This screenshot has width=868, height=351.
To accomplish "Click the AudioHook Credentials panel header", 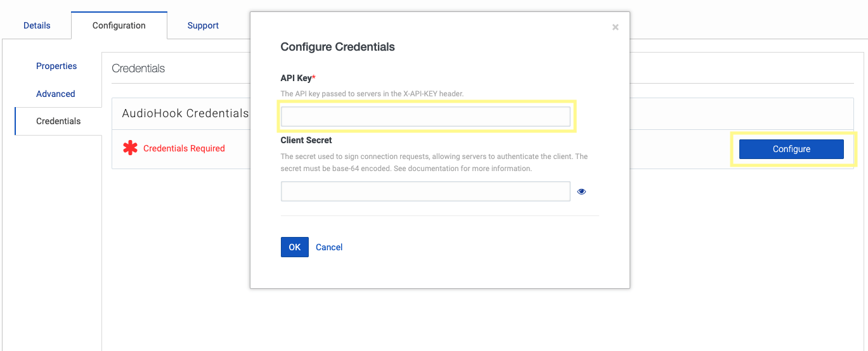I will coord(185,113).
